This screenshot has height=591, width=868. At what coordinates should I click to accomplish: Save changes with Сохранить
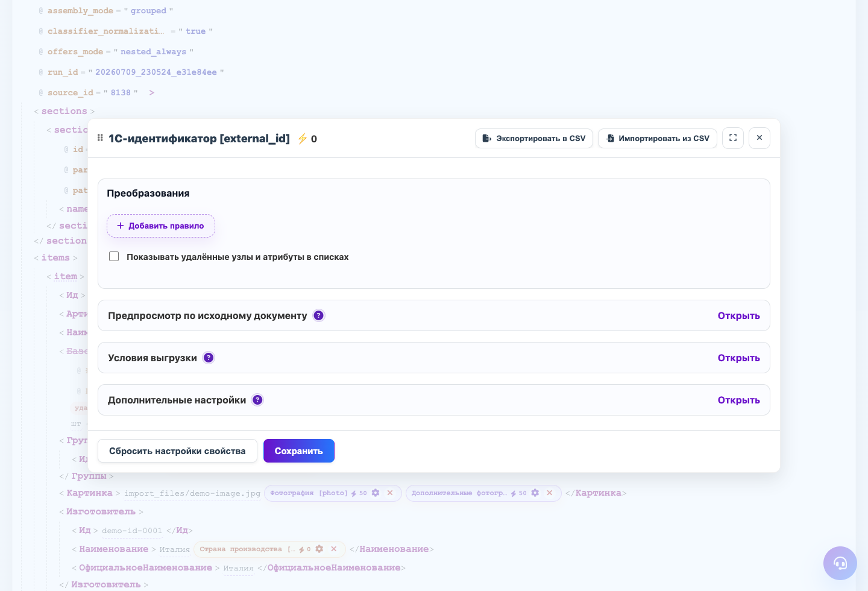tap(299, 451)
